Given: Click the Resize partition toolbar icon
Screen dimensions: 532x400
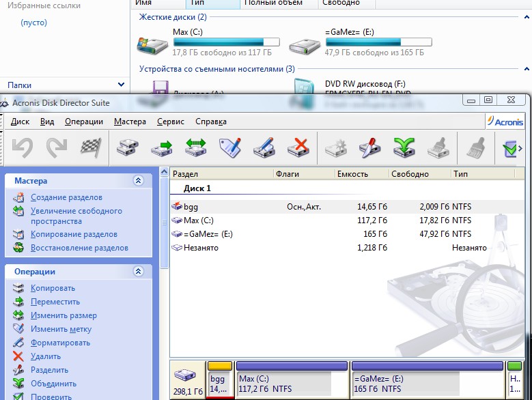Looking at the screenshot, I should pyautogui.click(x=197, y=147).
